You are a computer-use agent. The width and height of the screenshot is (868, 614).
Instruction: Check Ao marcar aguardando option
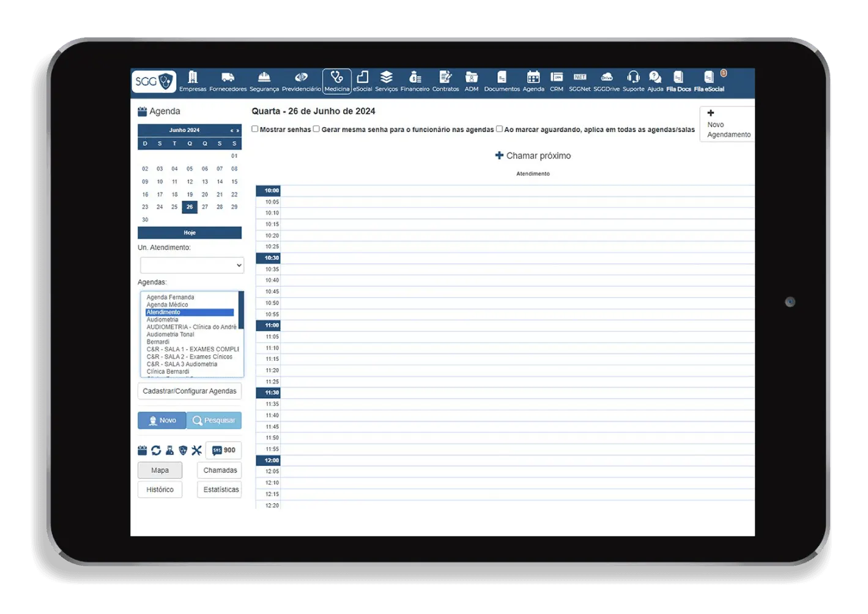point(499,129)
